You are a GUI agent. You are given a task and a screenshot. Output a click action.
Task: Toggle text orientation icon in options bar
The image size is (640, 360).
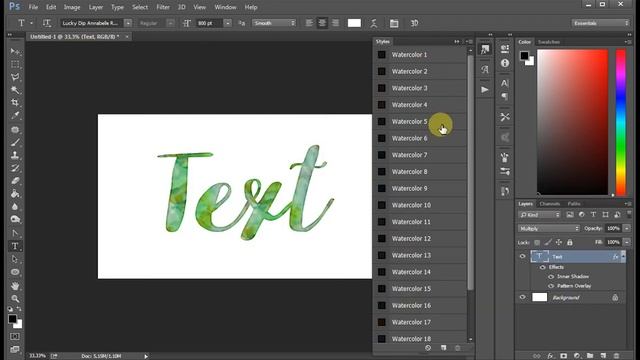[x=47, y=23]
